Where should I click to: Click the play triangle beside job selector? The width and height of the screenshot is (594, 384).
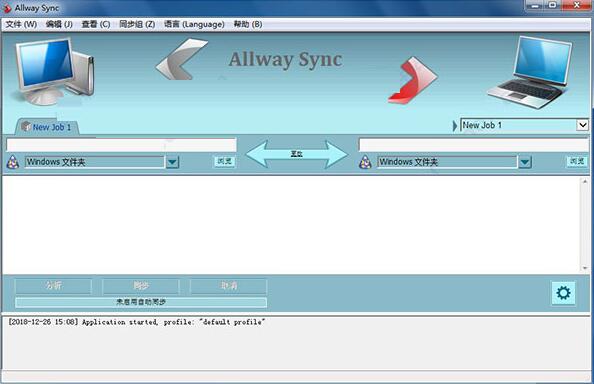click(x=455, y=126)
